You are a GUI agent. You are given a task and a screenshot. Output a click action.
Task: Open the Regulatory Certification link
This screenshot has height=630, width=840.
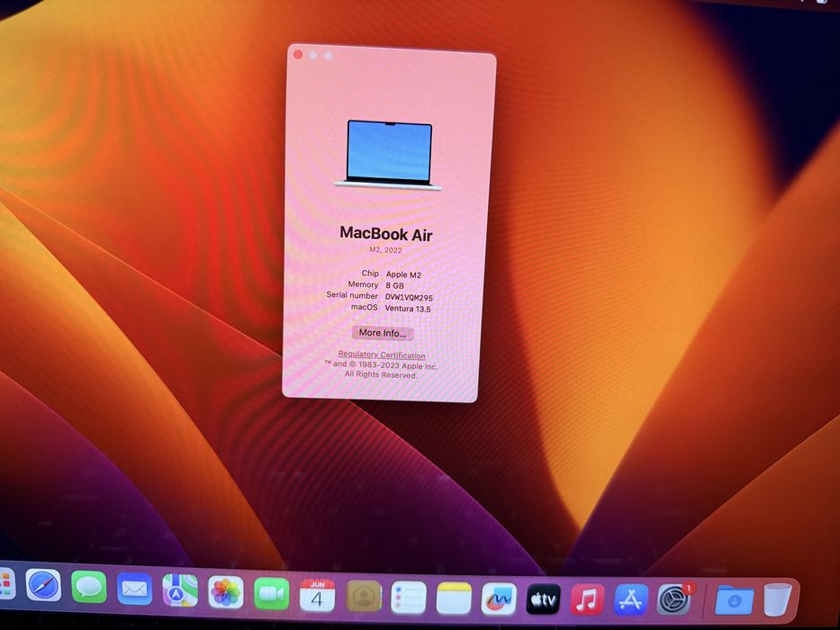coord(382,355)
